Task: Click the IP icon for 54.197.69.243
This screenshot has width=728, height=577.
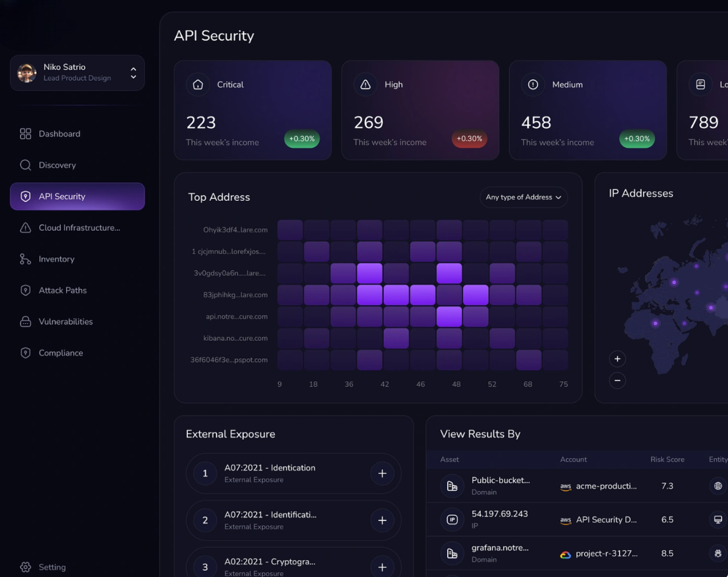Action: click(x=452, y=519)
